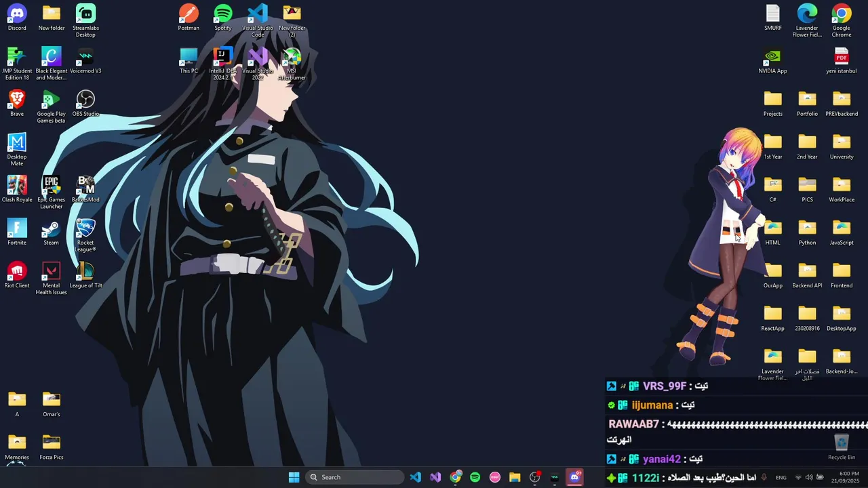Image resolution: width=868 pixels, height=488 pixels.
Task: Select the Recycle Bin icon
Action: 842,447
